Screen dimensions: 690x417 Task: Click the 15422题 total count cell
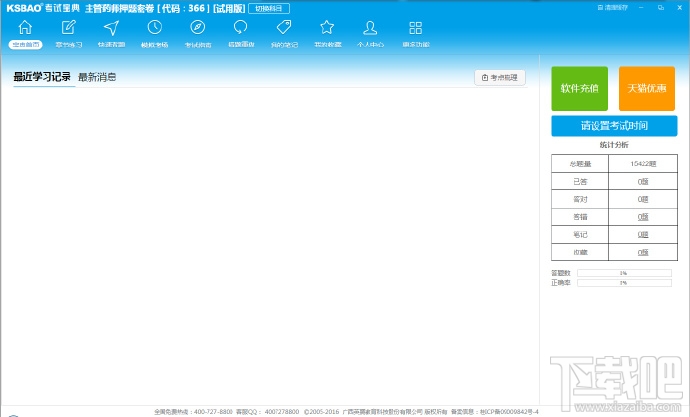pyautogui.click(x=643, y=164)
